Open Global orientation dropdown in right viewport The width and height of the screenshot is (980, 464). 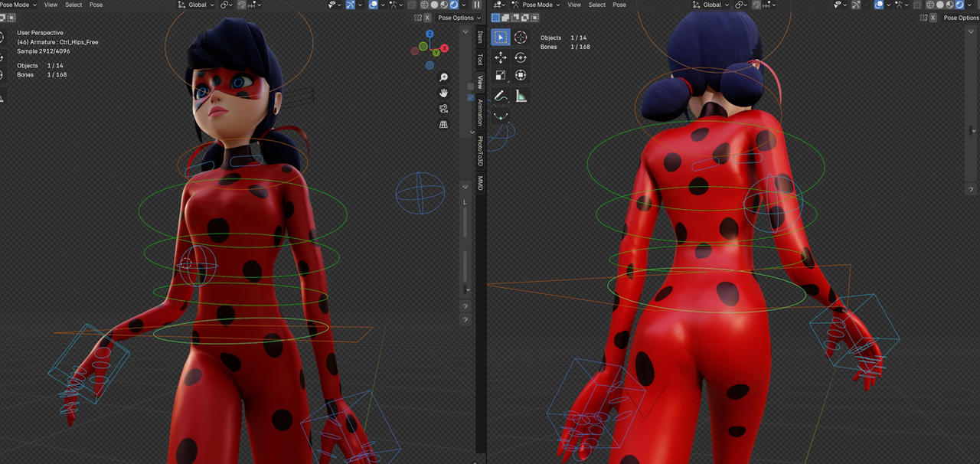[x=712, y=5]
